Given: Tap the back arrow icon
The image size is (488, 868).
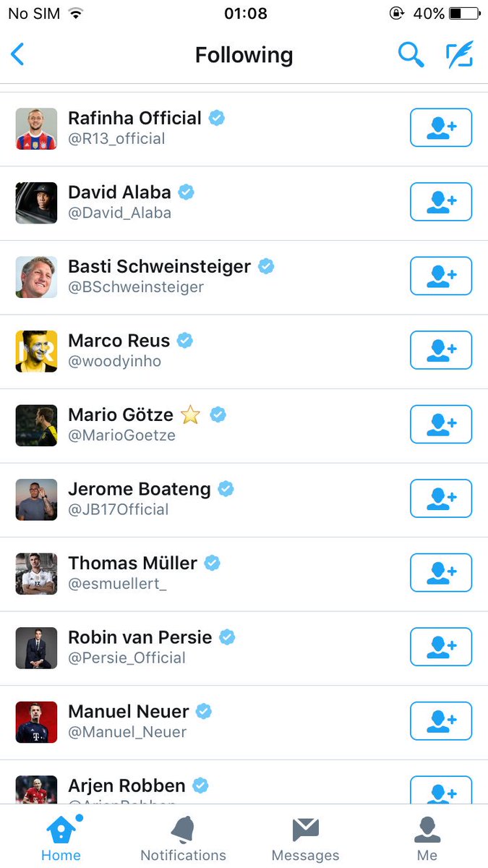Looking at the screenshot, I should point(17,55).
